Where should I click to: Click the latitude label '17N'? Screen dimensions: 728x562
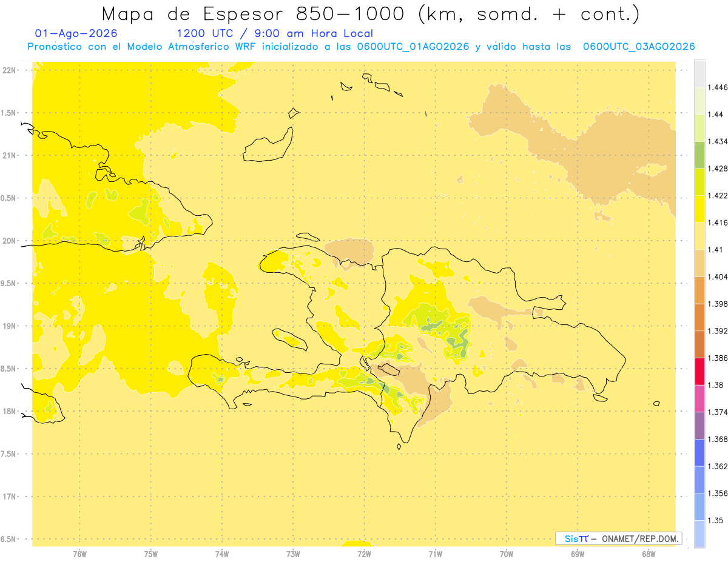8,497
